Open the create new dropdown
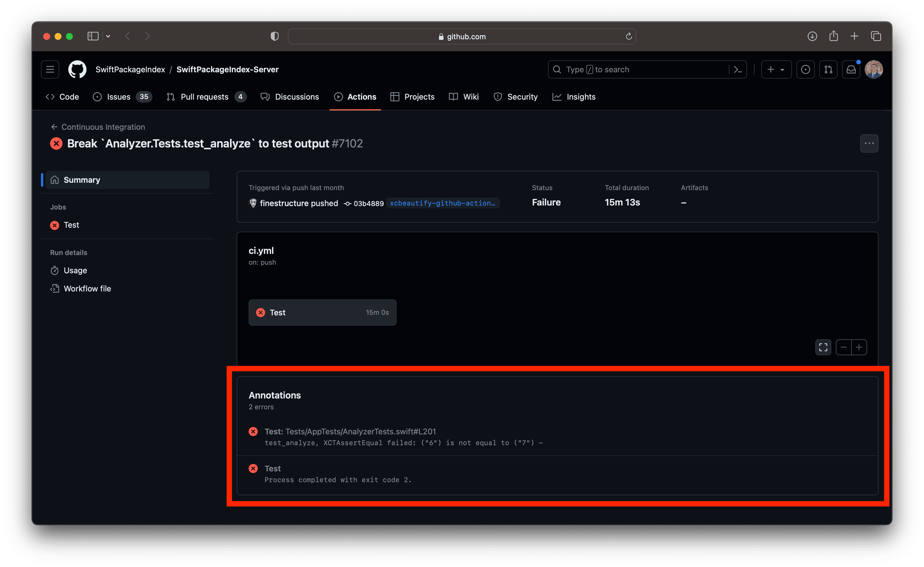This screenshot has width=924, height=567. click(x=776, y=69)
